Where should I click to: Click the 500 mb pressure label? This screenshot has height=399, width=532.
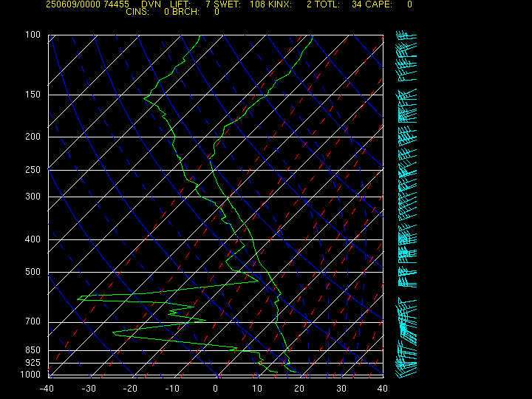pyautogui.click(x=33, y=272)
